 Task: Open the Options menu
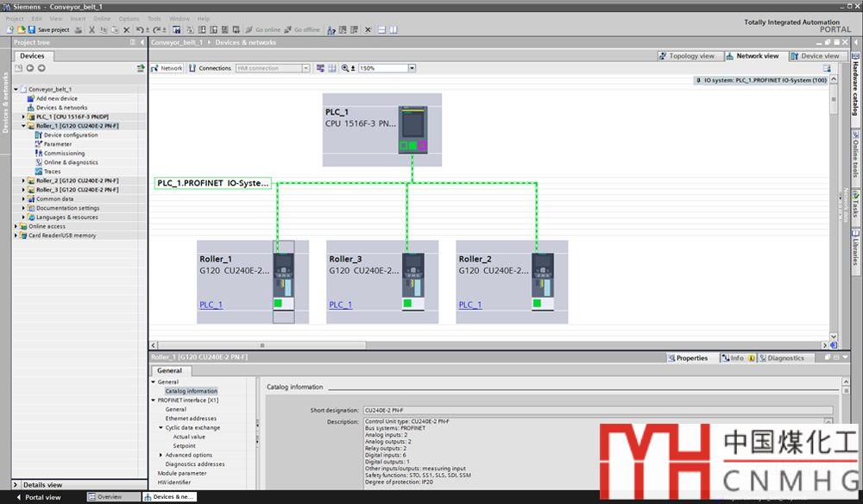[129, 18]
